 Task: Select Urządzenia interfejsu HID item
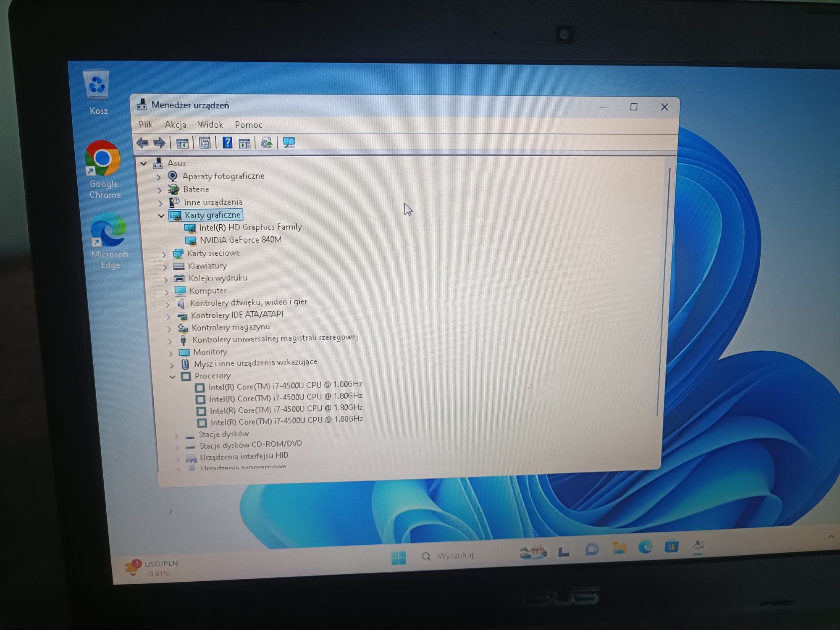[244, 456]
